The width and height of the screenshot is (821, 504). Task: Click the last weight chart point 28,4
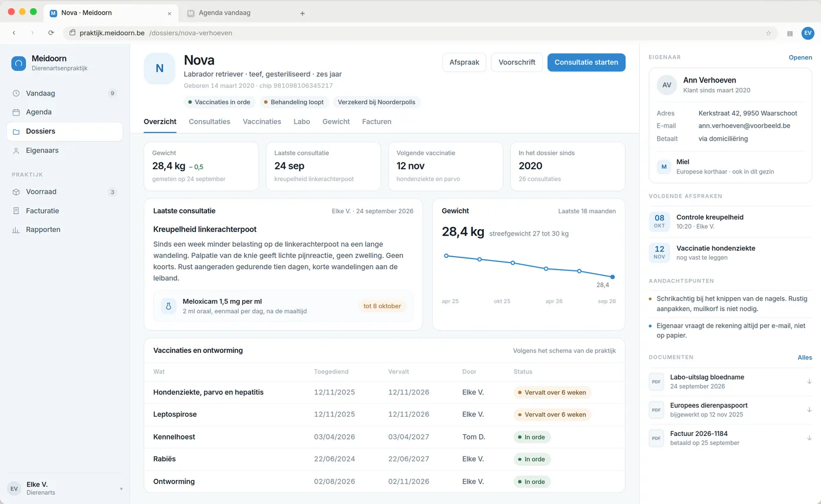612,277
